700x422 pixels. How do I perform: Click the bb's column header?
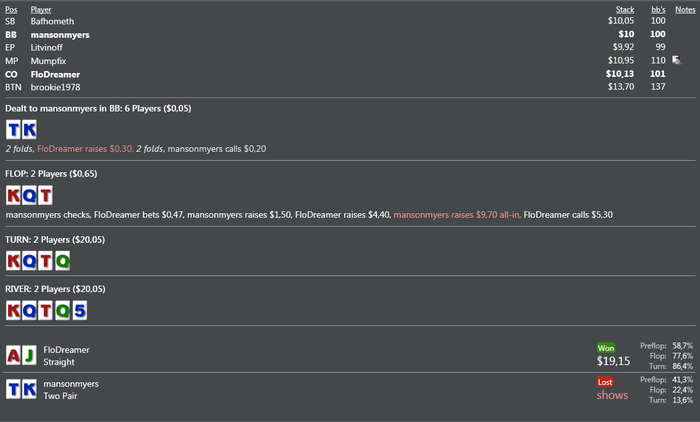click(x=657, y=9)
